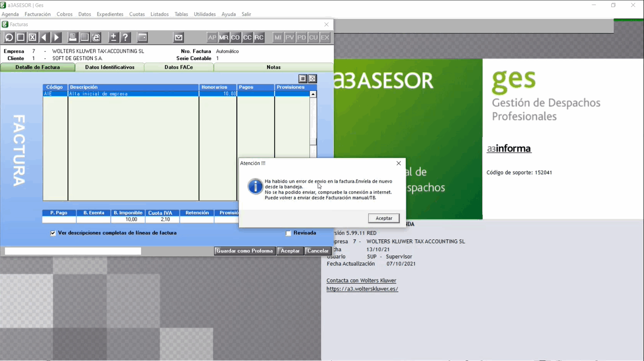
Task: Close the invoice lines grid panel icon
Action: click(x=313, y=79)
